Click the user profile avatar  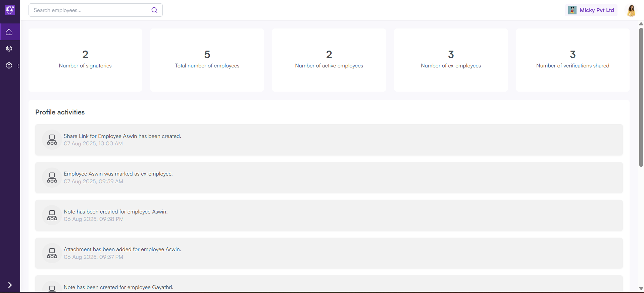631,10
